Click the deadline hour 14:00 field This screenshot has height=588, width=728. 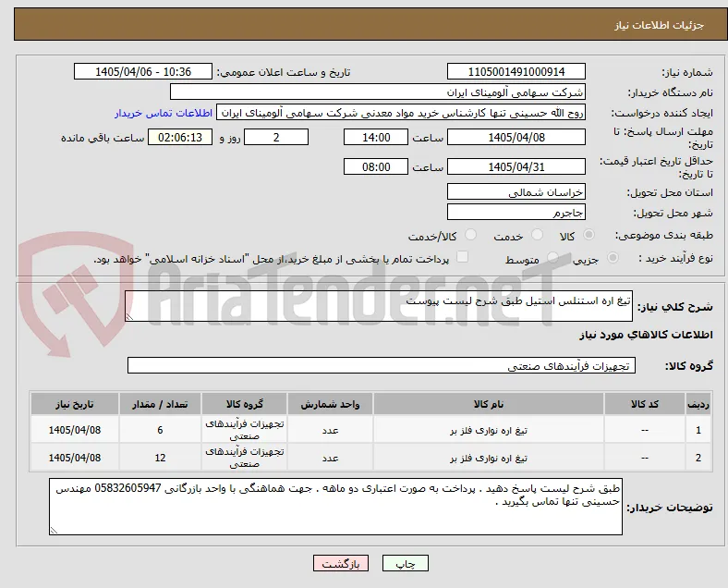coord(376,138)
